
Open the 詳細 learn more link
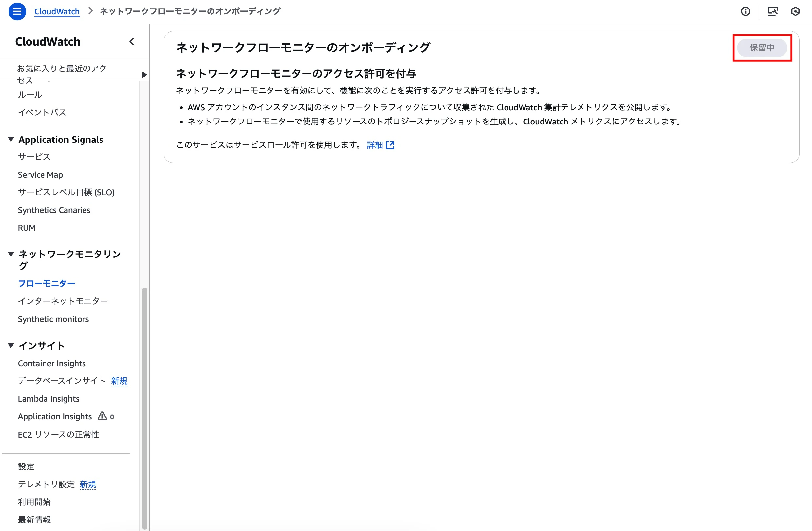click(375, 145)
